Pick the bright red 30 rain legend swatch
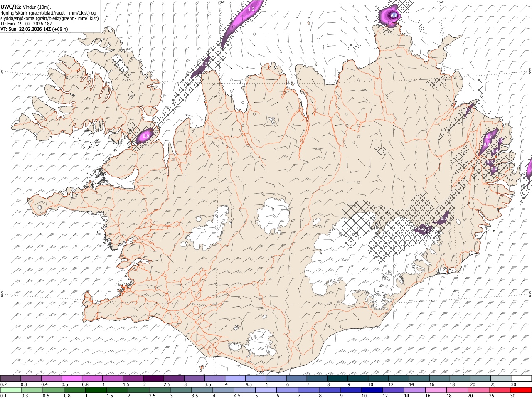This screenshot has height=399, width=532. [x=521, y=390]
